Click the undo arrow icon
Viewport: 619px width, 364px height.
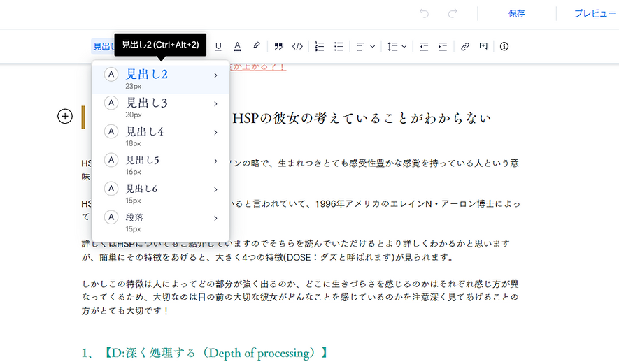point(425,14)
